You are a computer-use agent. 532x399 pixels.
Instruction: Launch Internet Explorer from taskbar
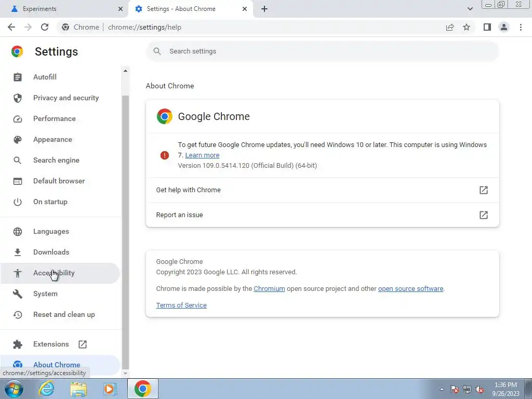click(46, 389)
